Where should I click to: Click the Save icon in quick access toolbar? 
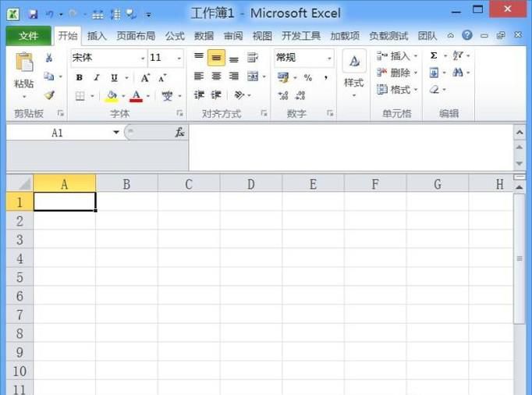[x=33, y=14]
